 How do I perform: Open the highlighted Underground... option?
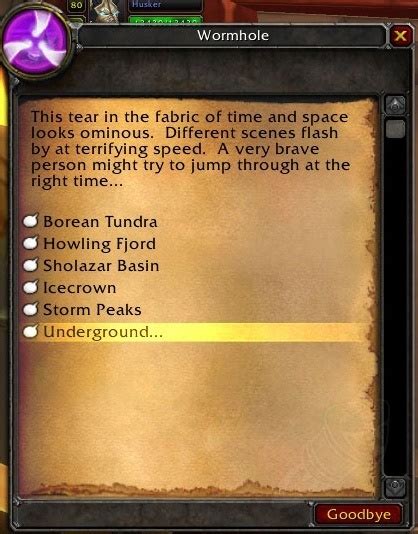(x=194, y=332)
